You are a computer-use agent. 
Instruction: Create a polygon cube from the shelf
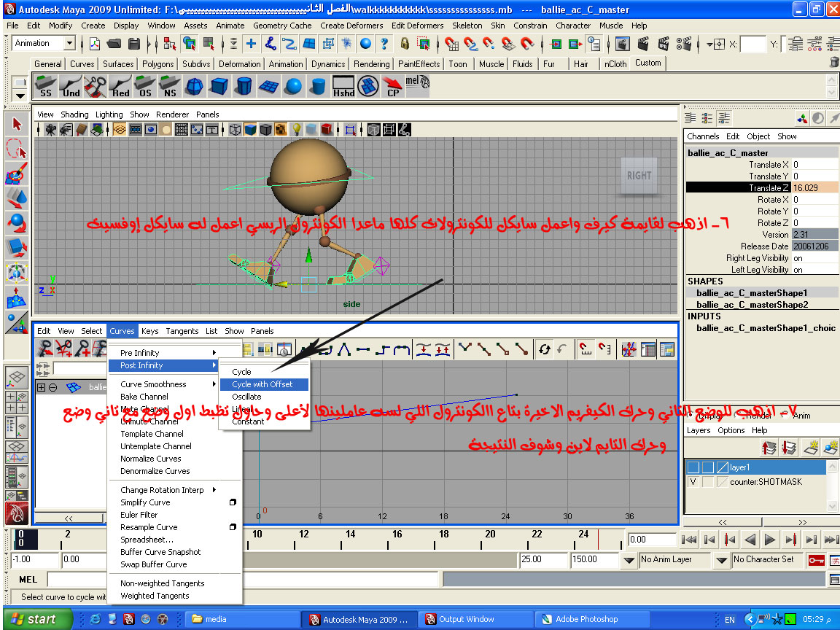(x=219, y=86)
